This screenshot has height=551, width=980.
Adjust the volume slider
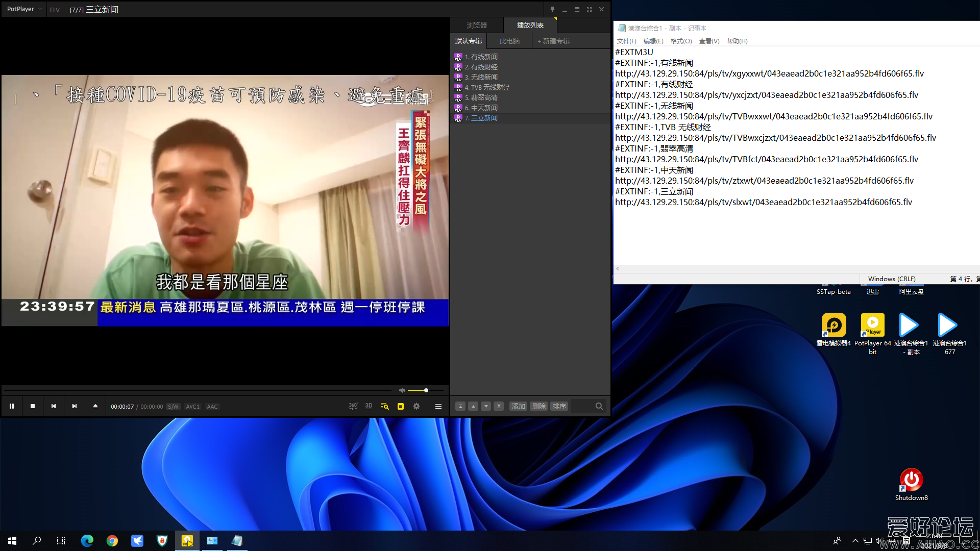click(x=426, y=390)
